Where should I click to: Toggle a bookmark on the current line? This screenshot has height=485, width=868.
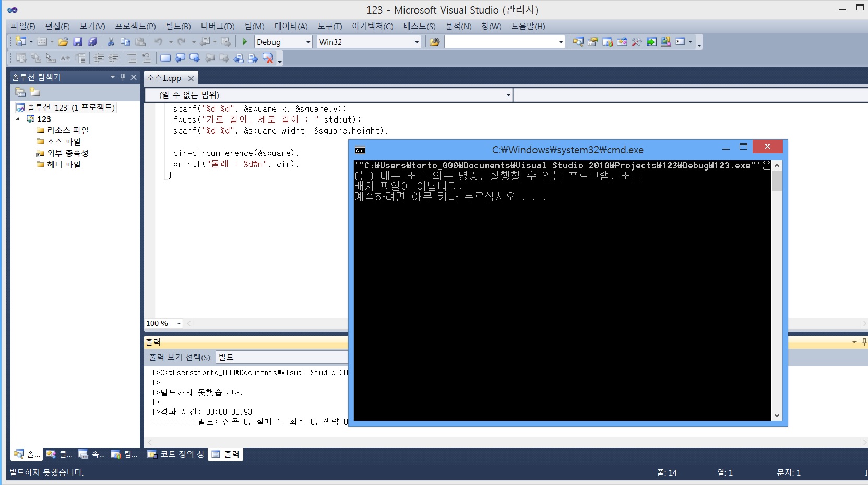(165, 58)
